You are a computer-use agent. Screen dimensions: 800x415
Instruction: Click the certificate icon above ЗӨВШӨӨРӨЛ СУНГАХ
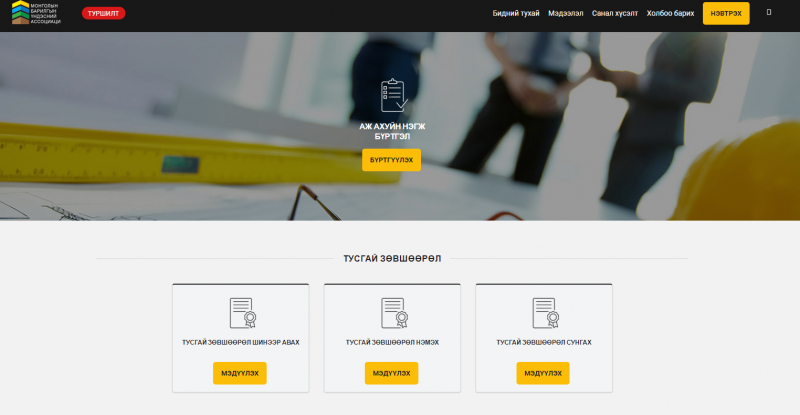click(x=544, y=312)
